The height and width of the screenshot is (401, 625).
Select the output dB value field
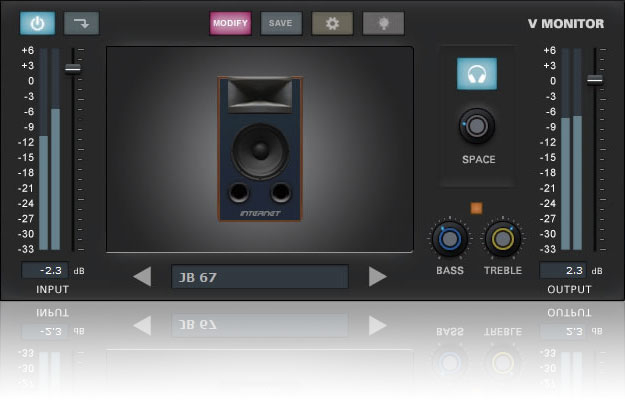[x=563, y=270]
